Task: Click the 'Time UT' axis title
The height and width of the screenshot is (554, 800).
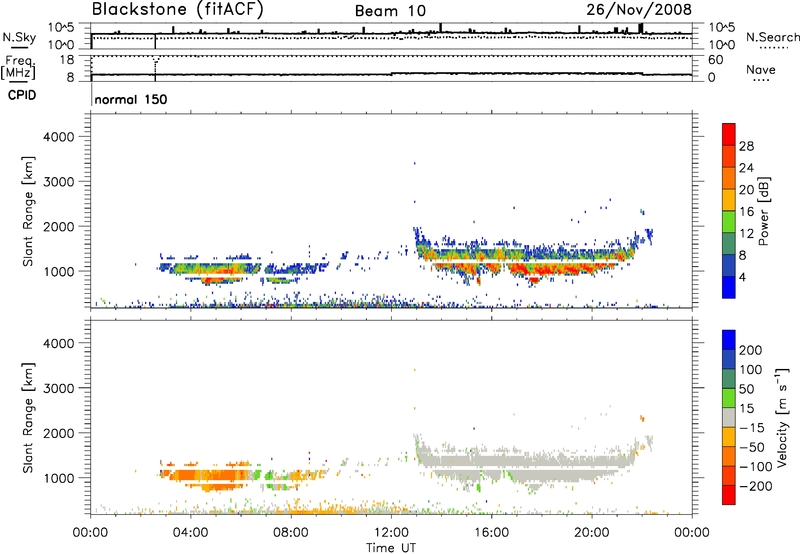Action: tap(391, 548)
